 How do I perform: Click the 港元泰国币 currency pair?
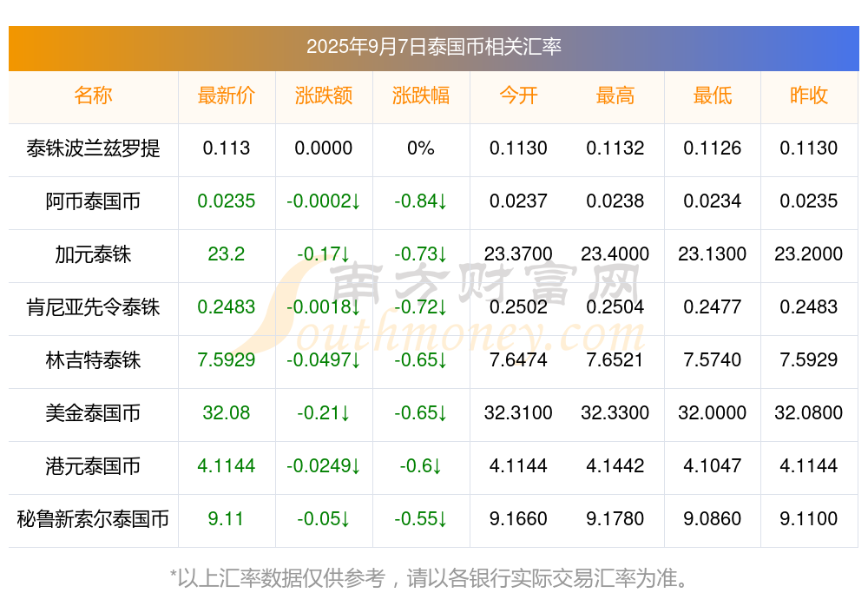tap(93, 466)
